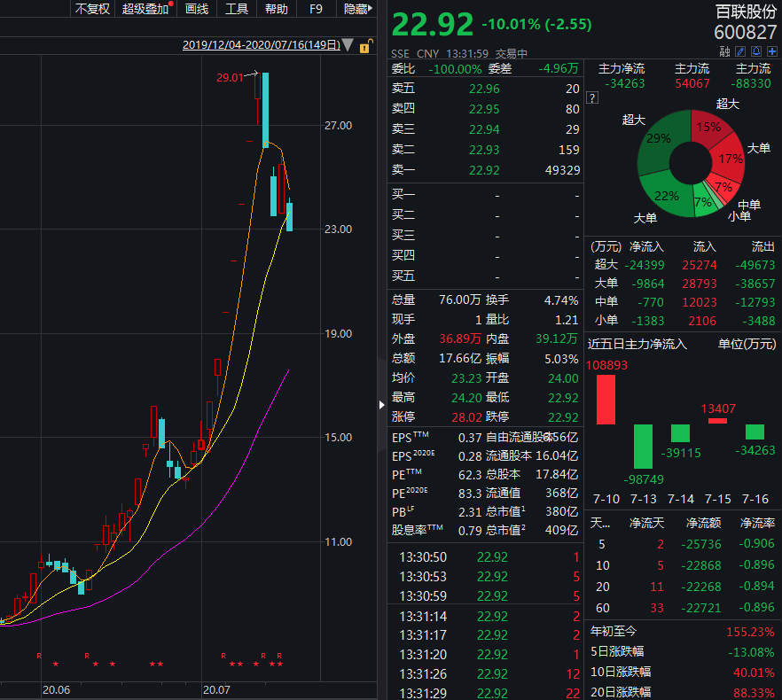Click the 融 margin trading indicator
The height and width of the screenshot is (700, 782).
tap(727, 52)
